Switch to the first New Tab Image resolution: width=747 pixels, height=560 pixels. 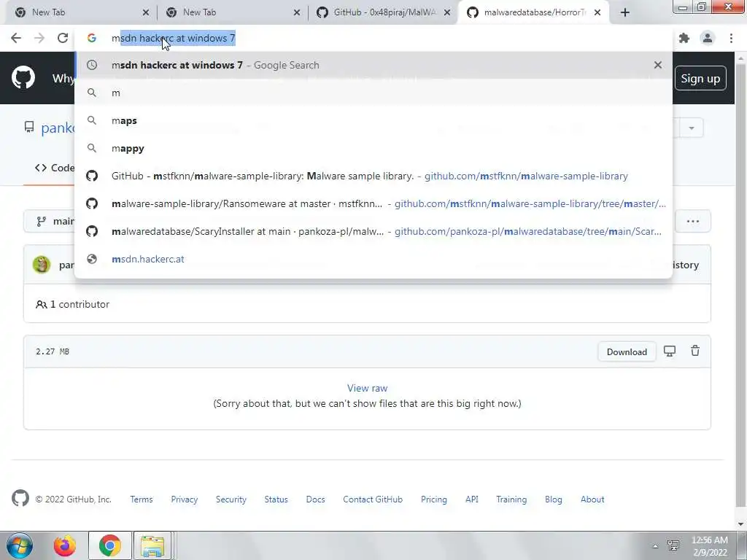click(80, 12)
